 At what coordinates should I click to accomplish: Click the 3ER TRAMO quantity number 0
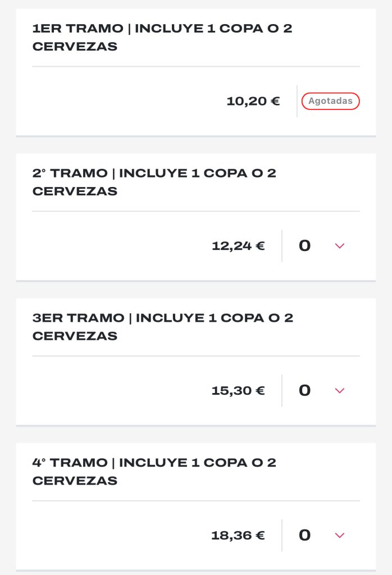click(x=304, y=391)
